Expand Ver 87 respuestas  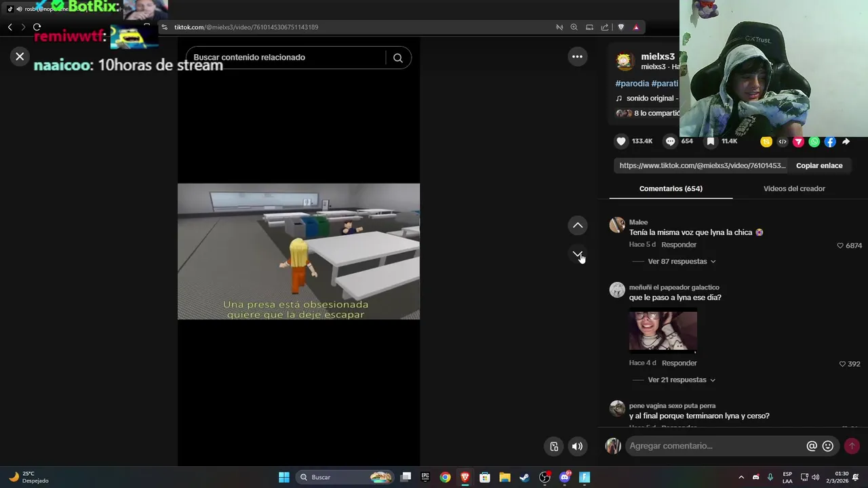682,262
